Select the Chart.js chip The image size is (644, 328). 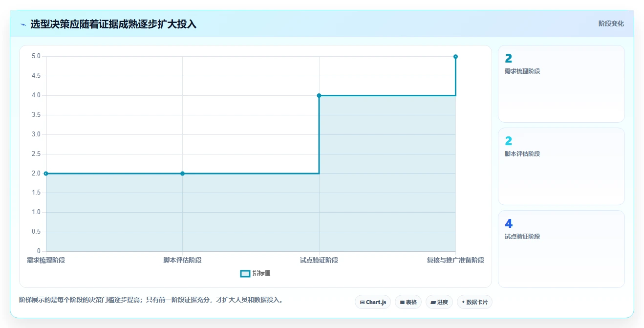pos(373,302)
